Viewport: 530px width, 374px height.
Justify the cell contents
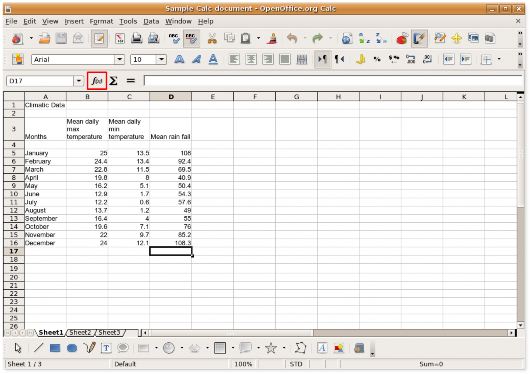pos(285,60)
